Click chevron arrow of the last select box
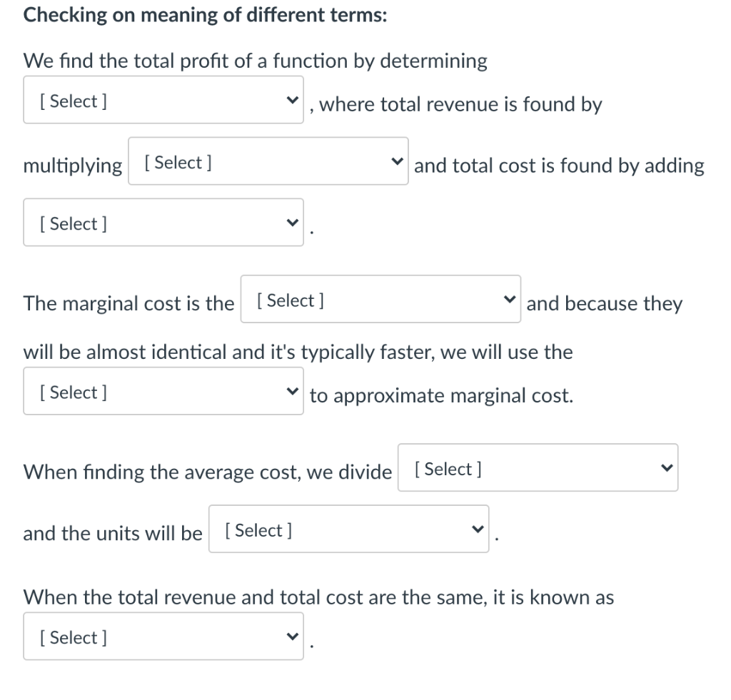 pyautogui.click(x=292, y=636)
